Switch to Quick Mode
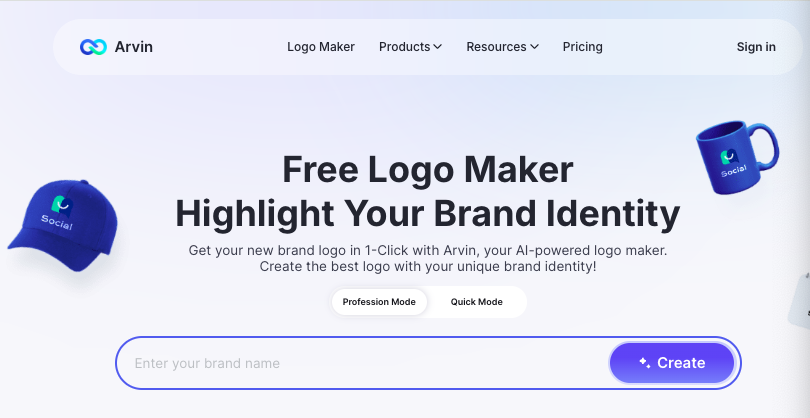This screenshot has height=418, width=810. (476, 302)
